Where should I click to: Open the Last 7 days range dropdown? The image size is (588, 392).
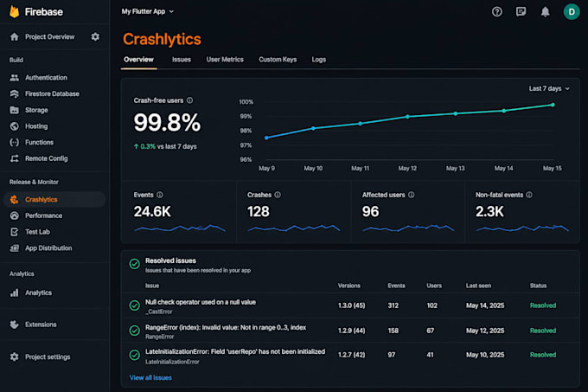(549, 88)
